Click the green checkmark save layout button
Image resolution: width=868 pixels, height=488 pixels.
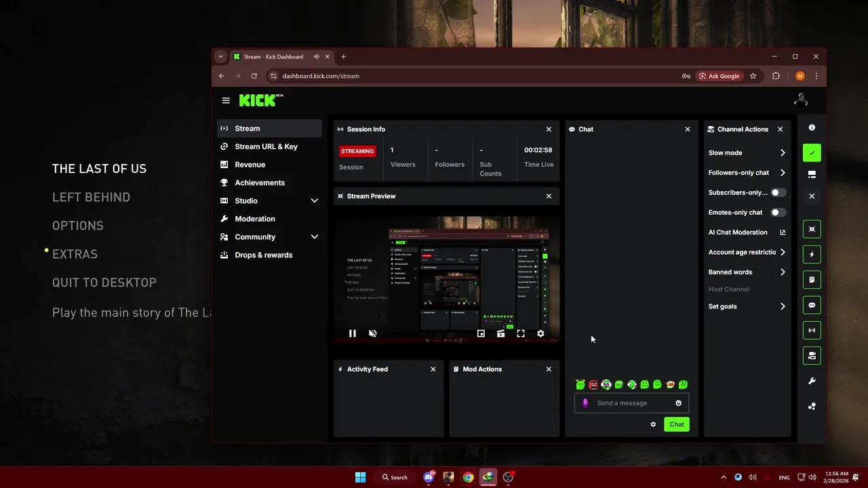click(x=812, y=152)
